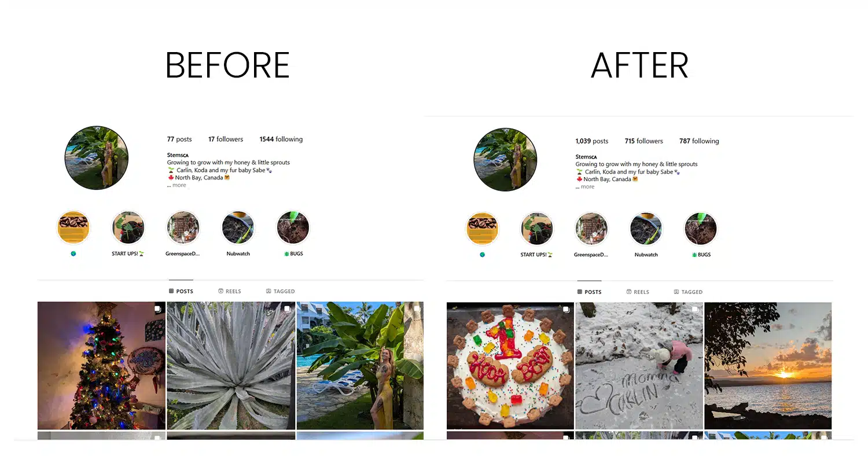The width and height of the screenshot is (868, 463).
Task: Switch to REELS tab in BEFORE profile
Action: [230, 291]
